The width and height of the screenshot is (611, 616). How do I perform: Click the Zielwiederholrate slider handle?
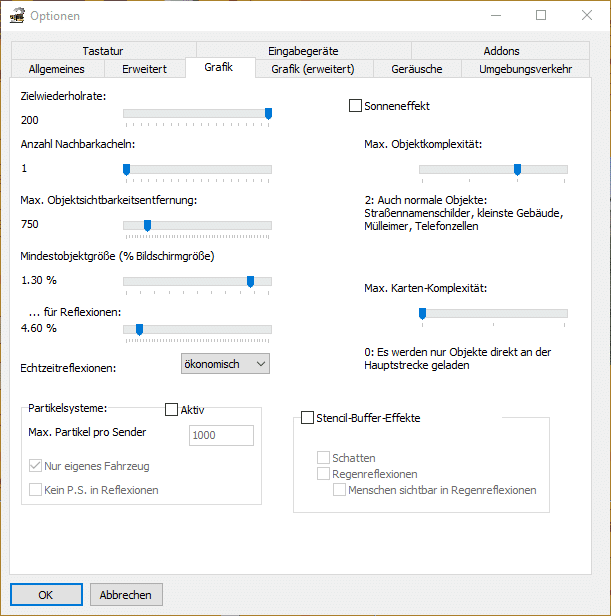click(268, 114)
